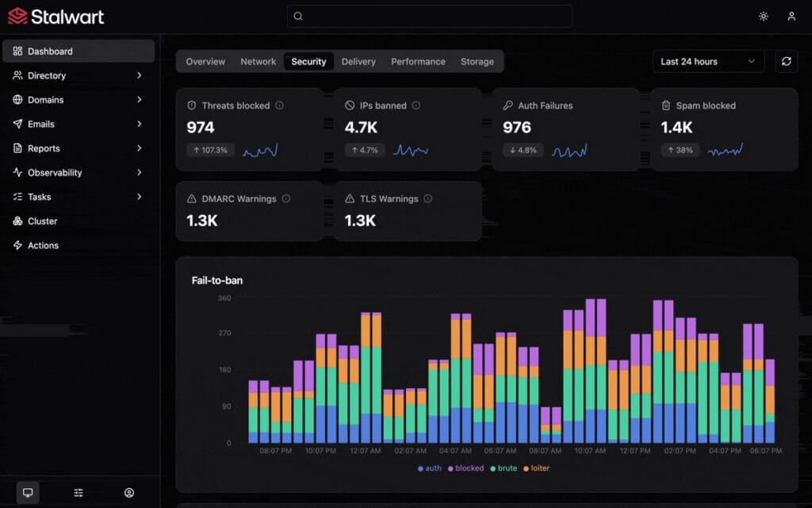Click the monitor icon at sidebar bottom
Viewport: 812px width, 508px height.
click(x=29, y=492)
